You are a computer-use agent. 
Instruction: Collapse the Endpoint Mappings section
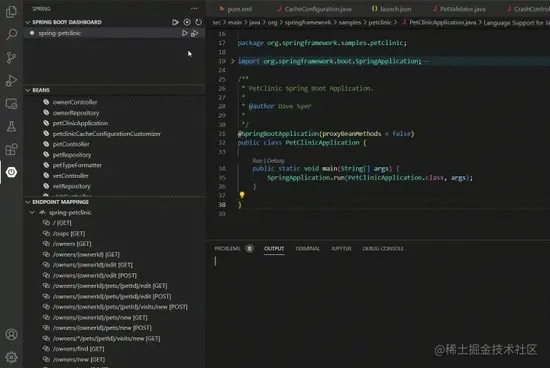[x=28, y=202]
